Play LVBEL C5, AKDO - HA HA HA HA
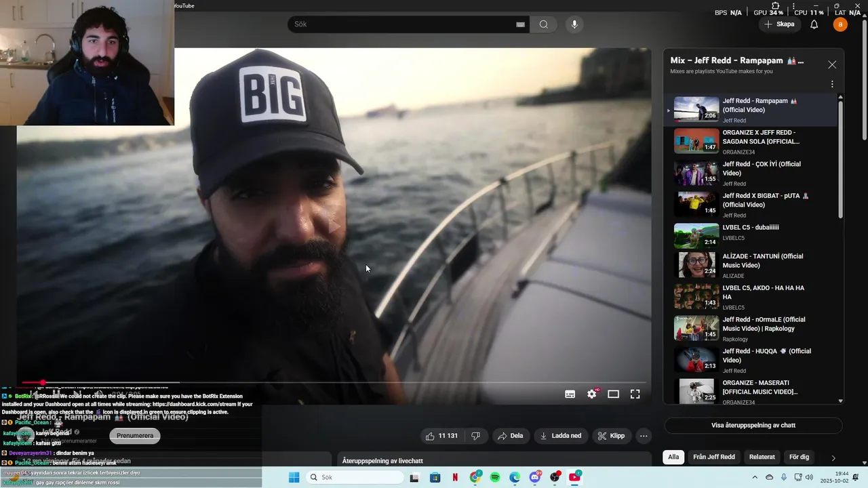The image size is (868, 488). pos(751,297)
